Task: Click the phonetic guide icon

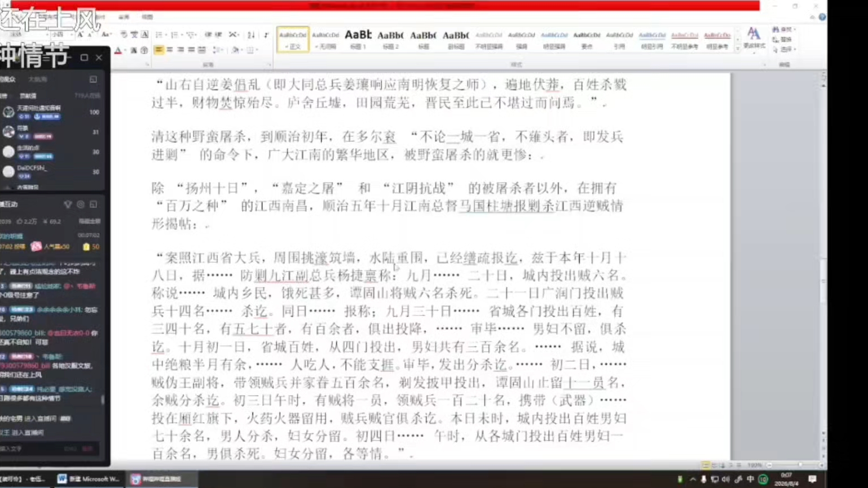Action: 134,35
